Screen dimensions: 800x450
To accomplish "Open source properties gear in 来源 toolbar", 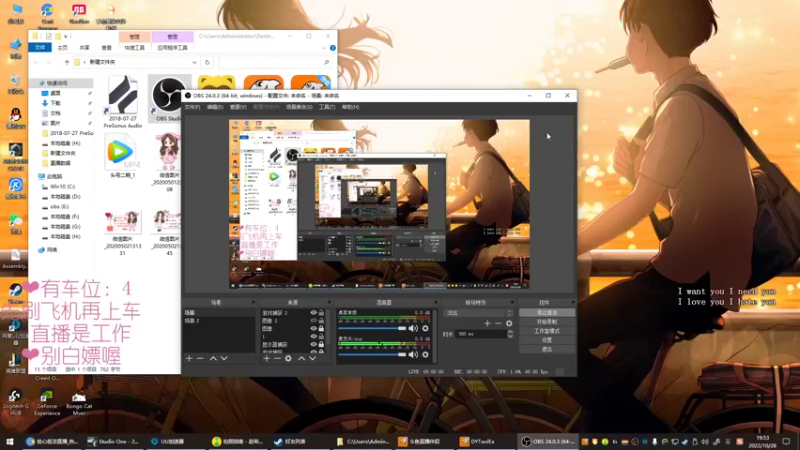I will [288, 359].
